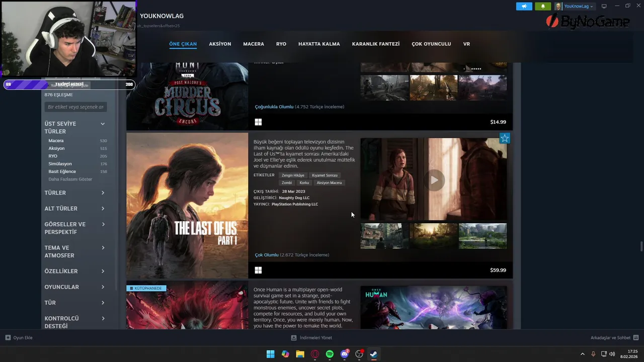Click the YouKnowLag profile avatar
The image size is (644, 362).
coord(558,7)
